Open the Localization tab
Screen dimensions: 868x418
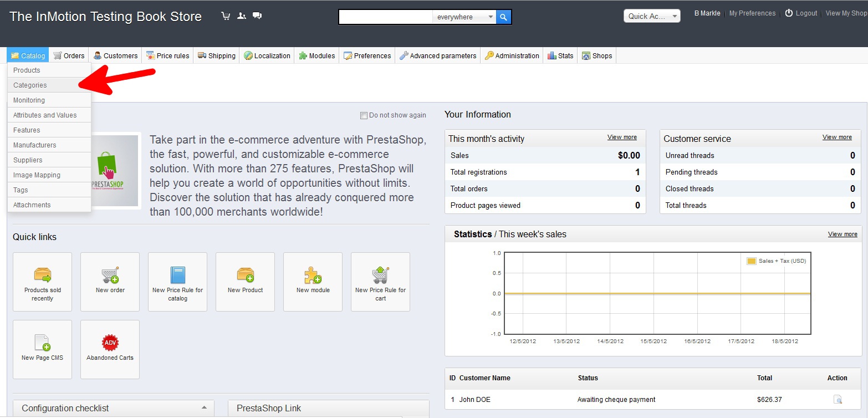(267, 55)
